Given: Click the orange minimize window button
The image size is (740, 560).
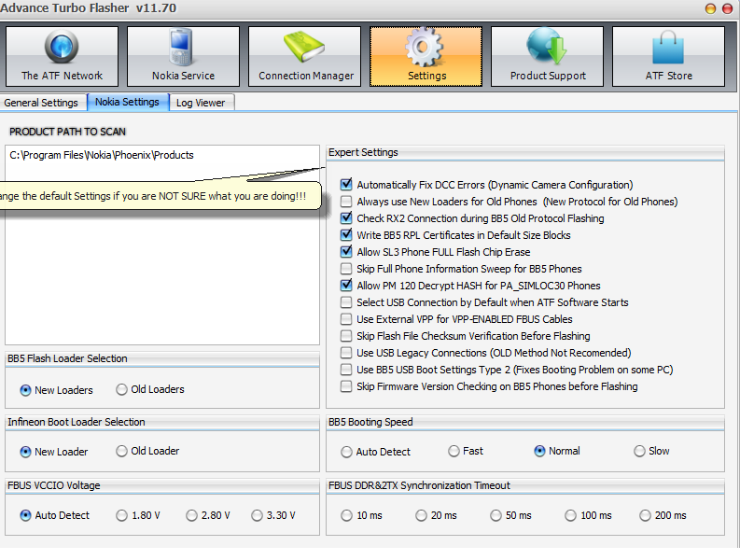Looking at the screenshot, I should coord(710,8).
